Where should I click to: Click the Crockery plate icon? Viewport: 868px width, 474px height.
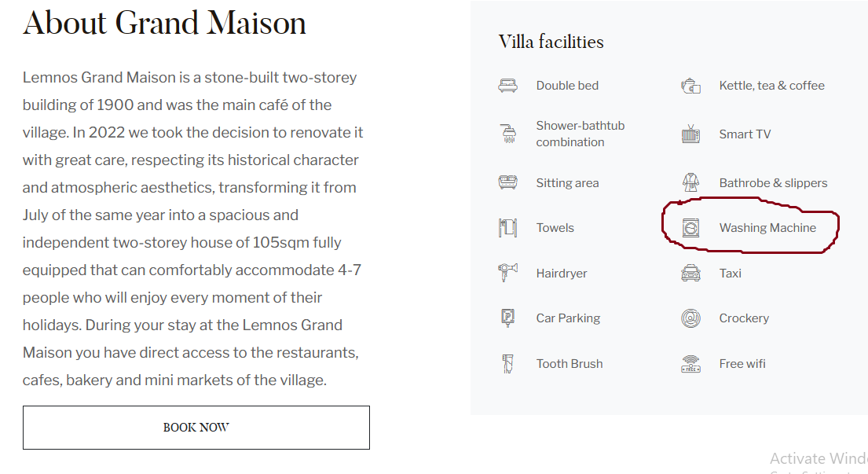690,318
